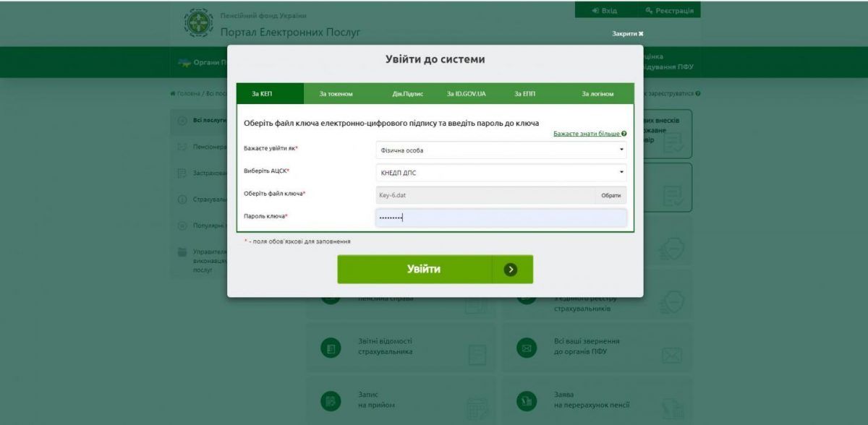The height and width of the screenshot is (425, 868).
Task: Click the Пароль ключа password field
Action: [x=500, y=217]
